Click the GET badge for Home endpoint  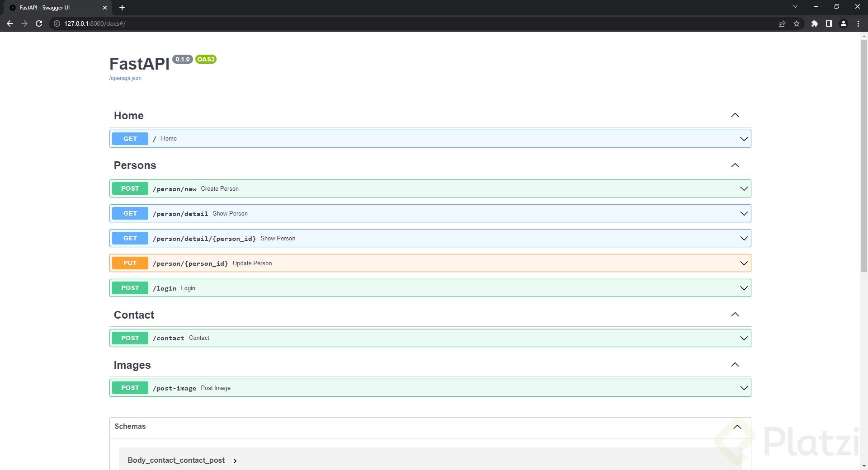130,139
